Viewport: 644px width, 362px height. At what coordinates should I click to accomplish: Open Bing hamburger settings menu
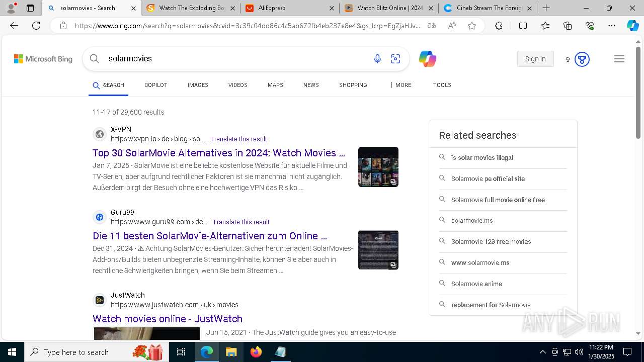click(x=619, y=59)
